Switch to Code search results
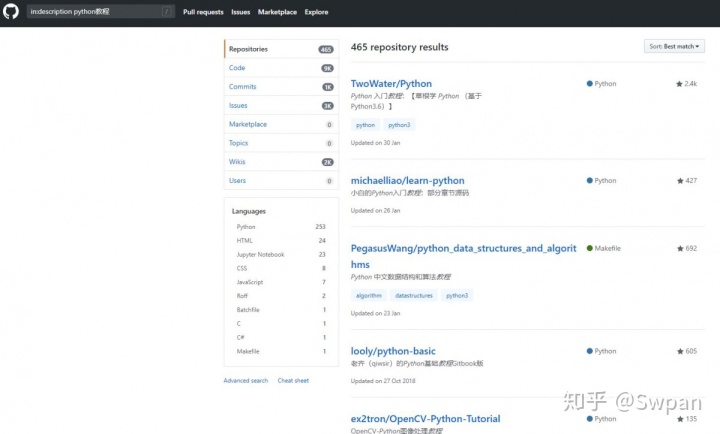 pyautogui.click(x=281, y=68)
